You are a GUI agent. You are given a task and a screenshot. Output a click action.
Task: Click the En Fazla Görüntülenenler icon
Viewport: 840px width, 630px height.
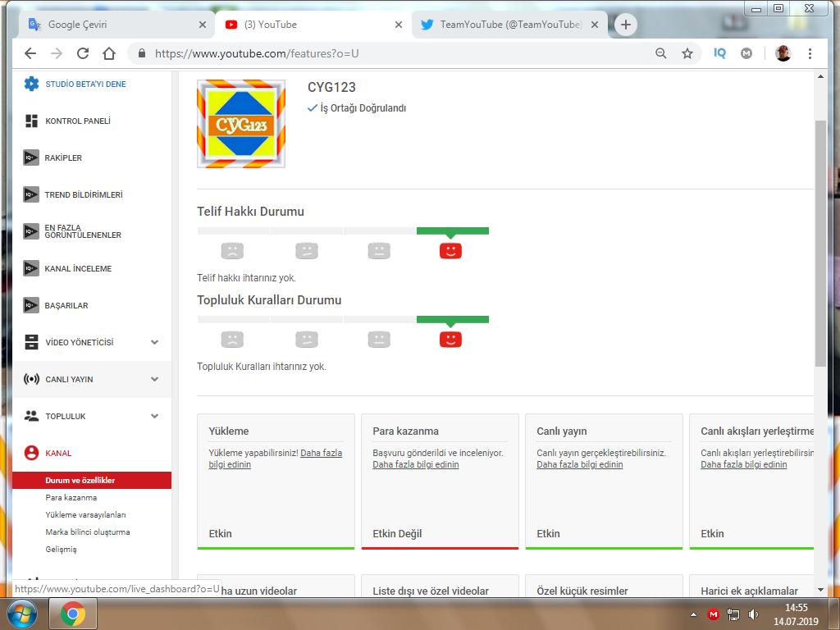tap(31, 231)
